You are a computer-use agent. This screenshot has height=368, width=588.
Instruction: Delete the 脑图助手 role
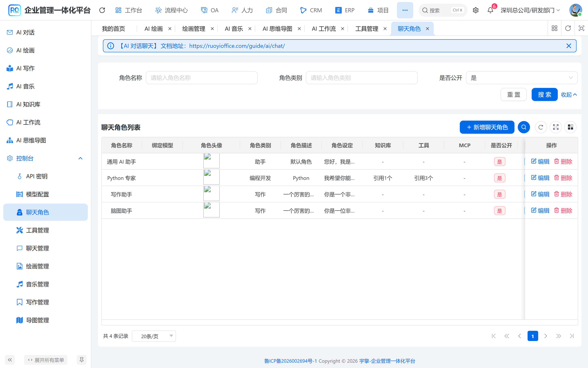[x=563, y=211]
